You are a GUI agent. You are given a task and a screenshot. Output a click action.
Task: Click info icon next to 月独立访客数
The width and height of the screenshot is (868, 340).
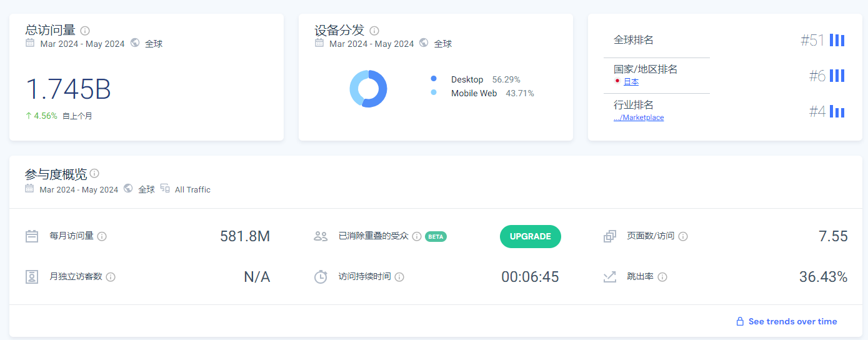[111, 277]
